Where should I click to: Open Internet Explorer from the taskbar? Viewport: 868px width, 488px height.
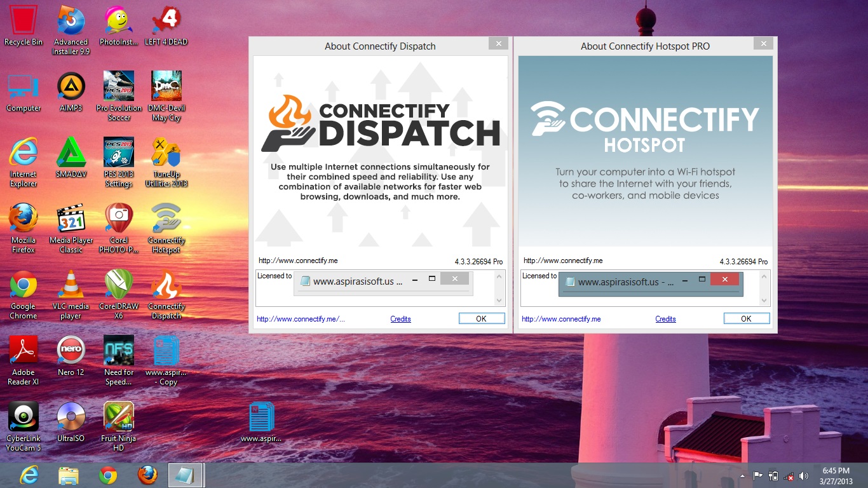(29, 475)
